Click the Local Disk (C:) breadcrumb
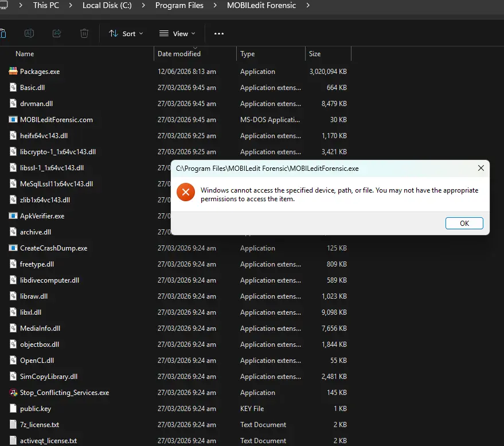Screen dimensions: 504x446 point(107,5)
